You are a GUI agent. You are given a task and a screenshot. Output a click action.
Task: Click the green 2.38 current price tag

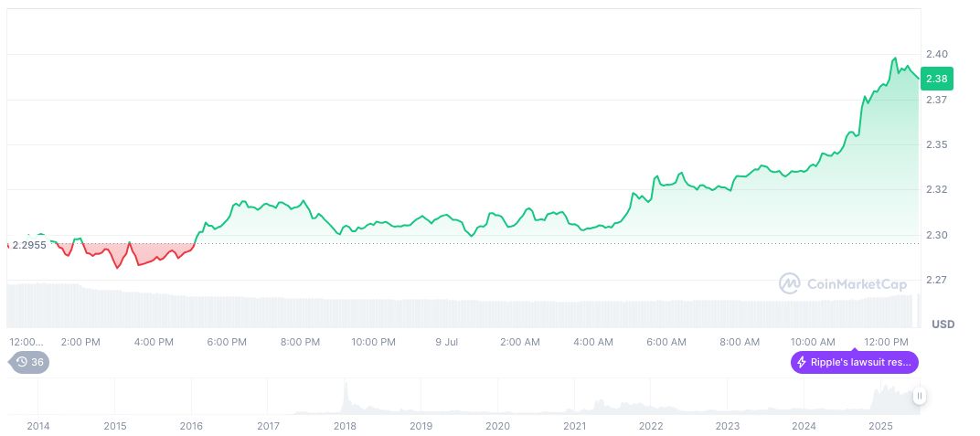tap(936, 79)
